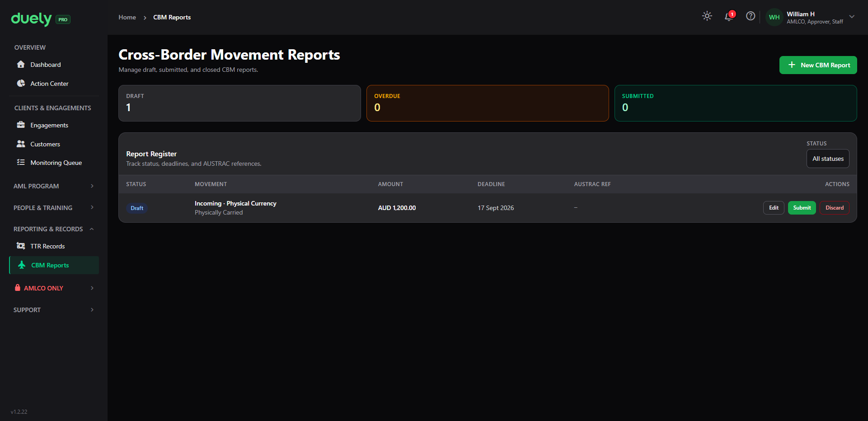Click the SUBMITTED summary card

coord(736,103)
